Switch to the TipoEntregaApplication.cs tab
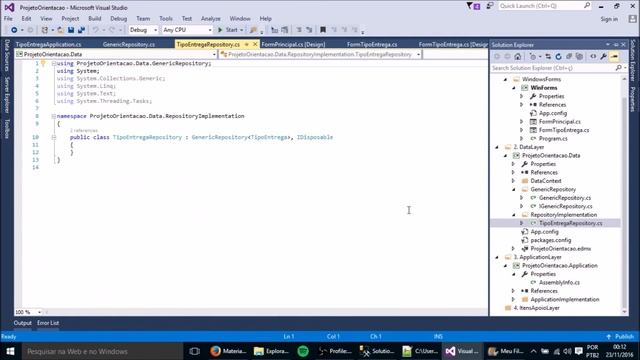 (x=48, y=44)
